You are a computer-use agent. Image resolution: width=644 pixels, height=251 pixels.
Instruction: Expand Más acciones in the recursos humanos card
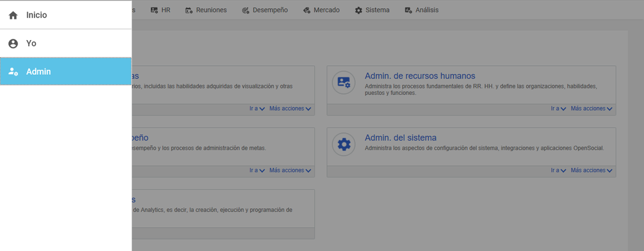coord(591,108)
